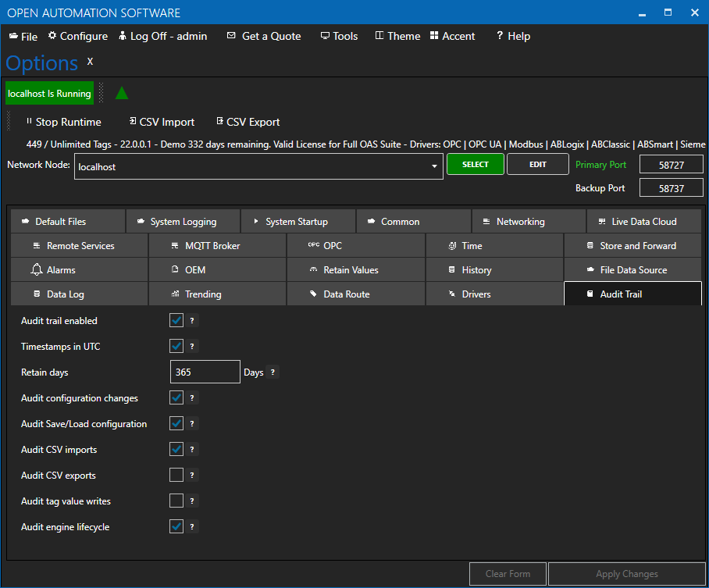This screenshot has width=709, height=588.
Task: Click the OEM tab icon
Action: click(175, 269)
